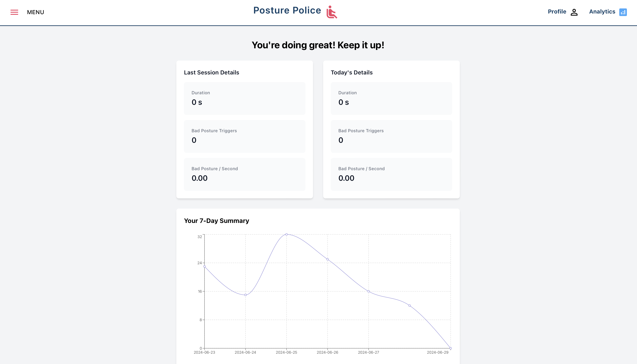Select the 2024-06-26 chart data point

328,259
